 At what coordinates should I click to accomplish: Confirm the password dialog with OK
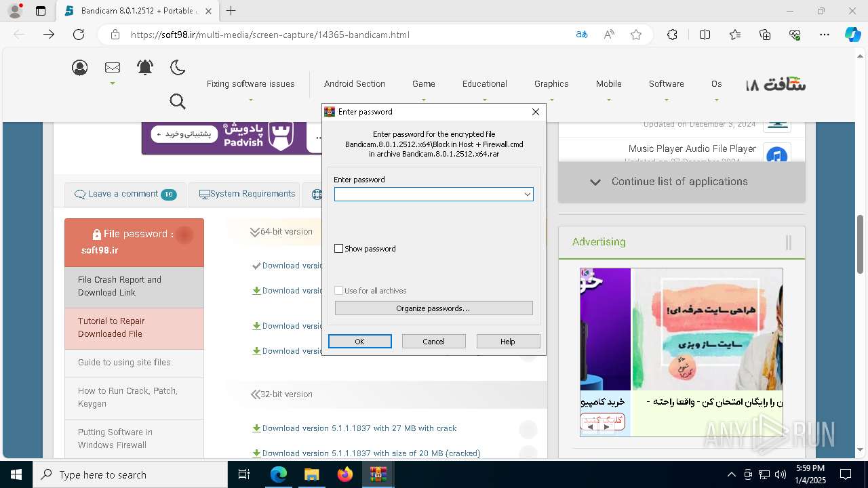[x=360, y=342]
